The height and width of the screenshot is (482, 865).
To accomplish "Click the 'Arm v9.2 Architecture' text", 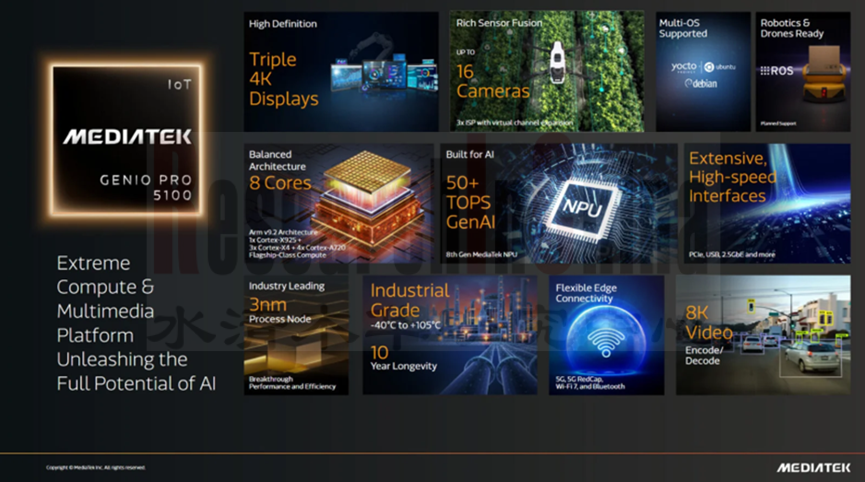I will tap(283, 233).
